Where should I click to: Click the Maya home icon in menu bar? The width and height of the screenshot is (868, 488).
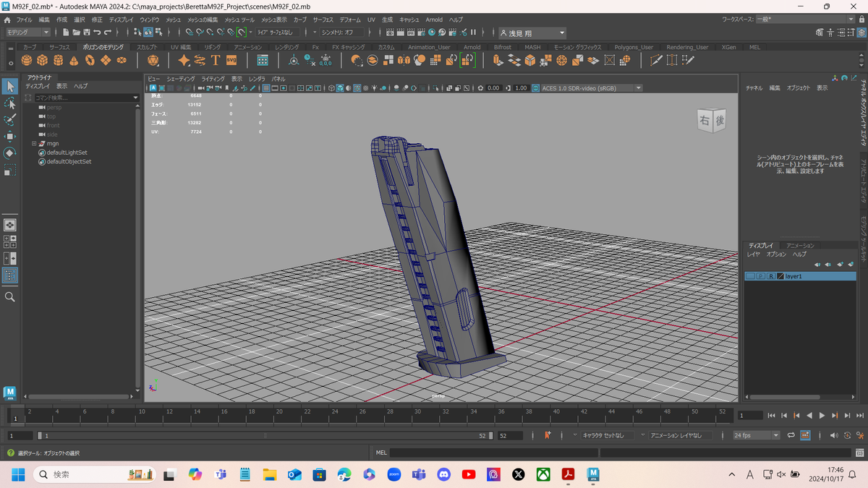(x=7, y=20)
